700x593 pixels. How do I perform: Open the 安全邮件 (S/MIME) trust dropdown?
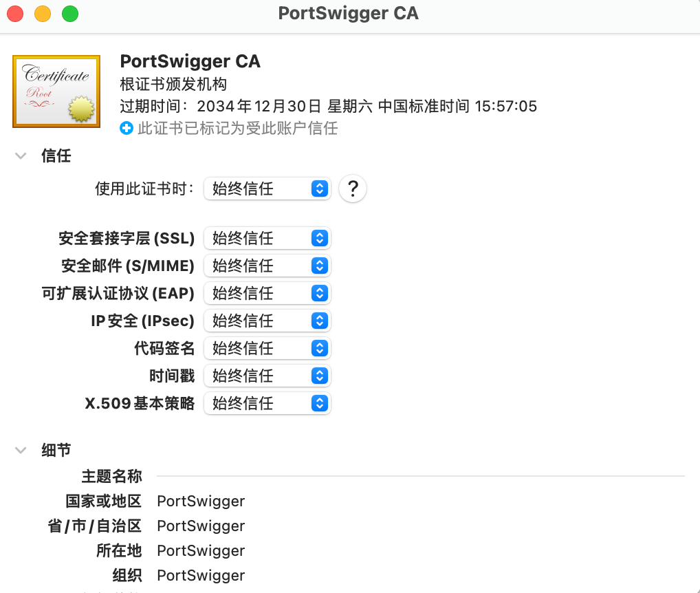click(x=267, y=266)
